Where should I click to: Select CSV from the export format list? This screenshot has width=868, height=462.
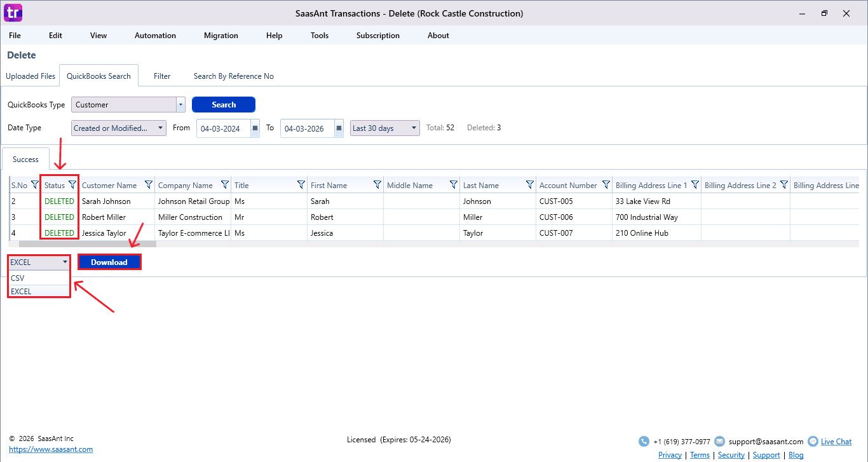point(18,278)
